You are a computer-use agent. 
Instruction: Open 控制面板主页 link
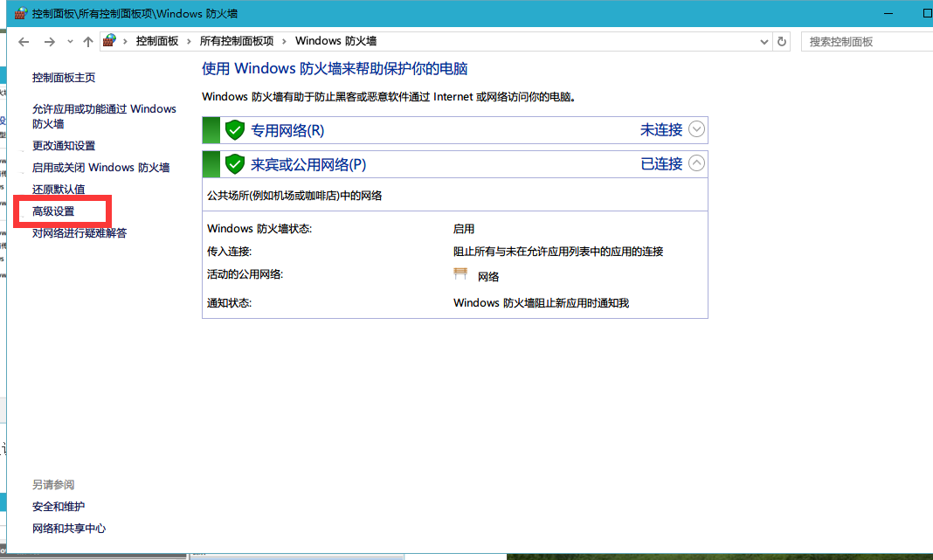(x=64, y=78)
